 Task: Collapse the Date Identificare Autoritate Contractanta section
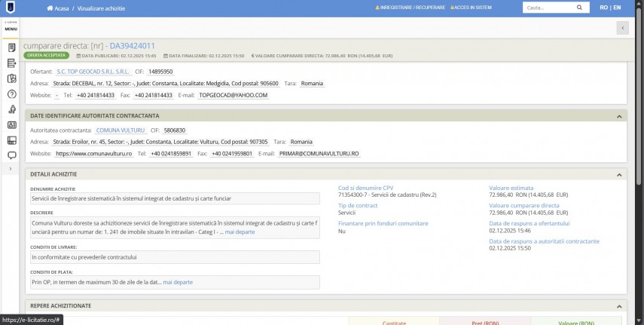618,116
